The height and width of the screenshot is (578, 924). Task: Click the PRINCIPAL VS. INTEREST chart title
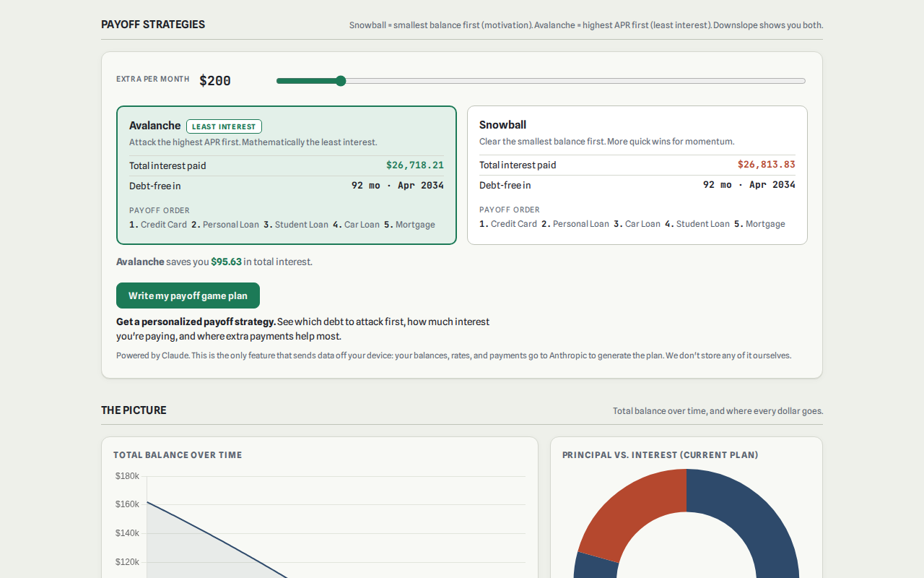[x=661, y=455]
